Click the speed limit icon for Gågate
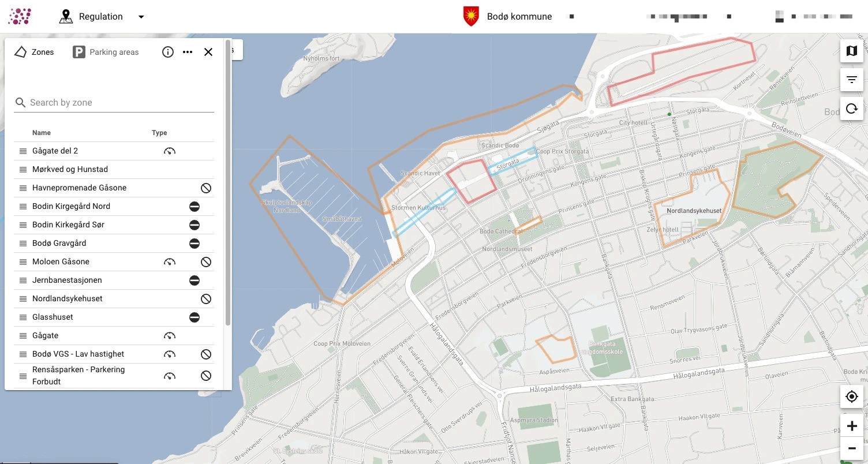 pyautogui.click(x=169, y=335)
